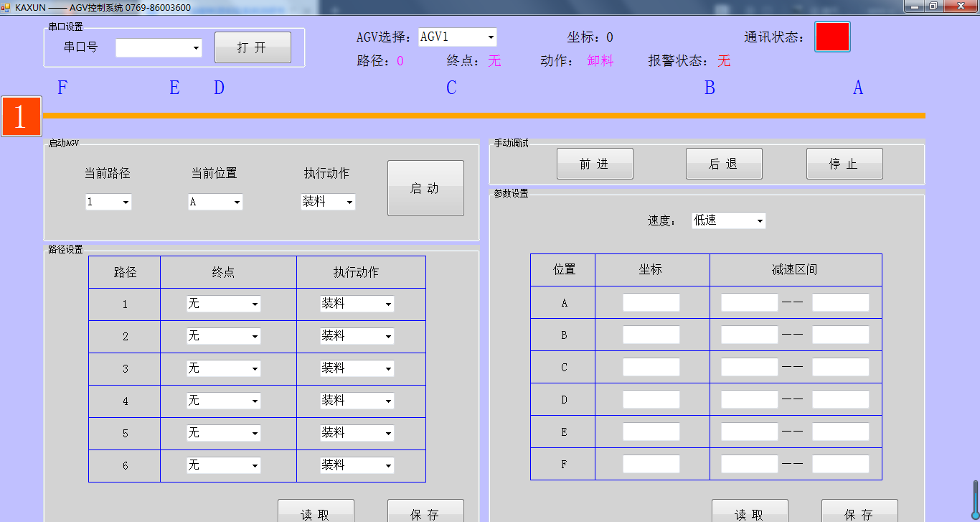Click the blue station label D on the track
This screenshot has width=980, height=522.
(219, 88)
